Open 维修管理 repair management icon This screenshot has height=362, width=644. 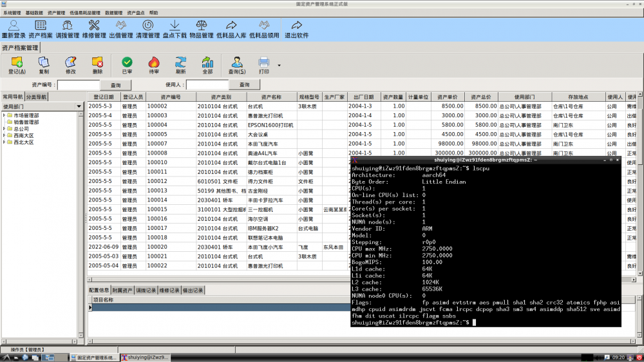point(94,29)
